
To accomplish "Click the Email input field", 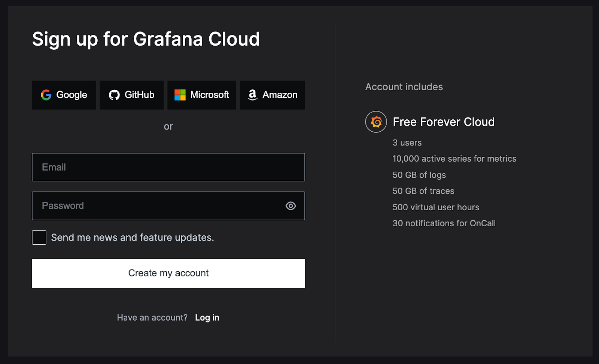I will point(168,167).
